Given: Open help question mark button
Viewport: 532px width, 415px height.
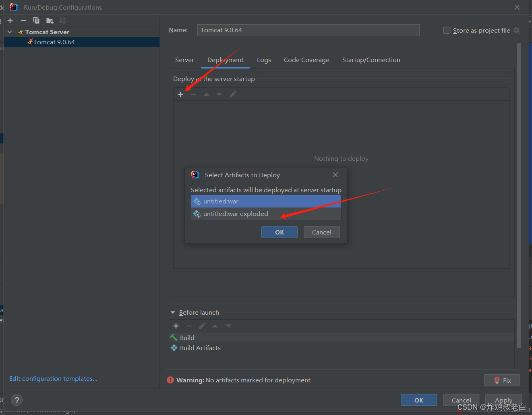Looking at the screenshot, I should (17, 400).
